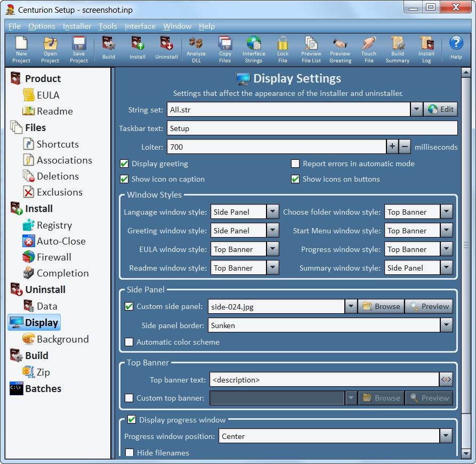Open EULA window style dropdown
Viewport: 476px width, 464px height.
(272, 249)
